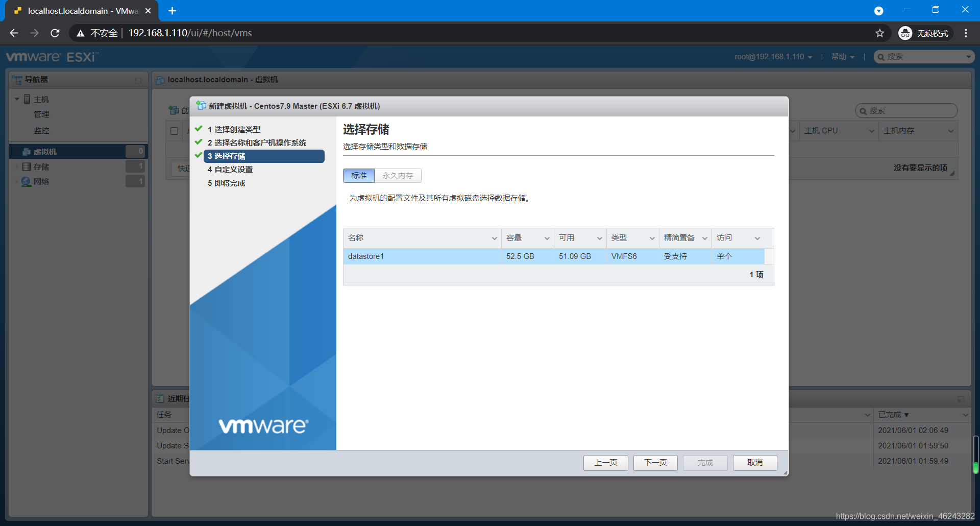Go to wizard step 1 选择创建类型
Viewport: 980px width, 526px height.
tap(234, 130)
